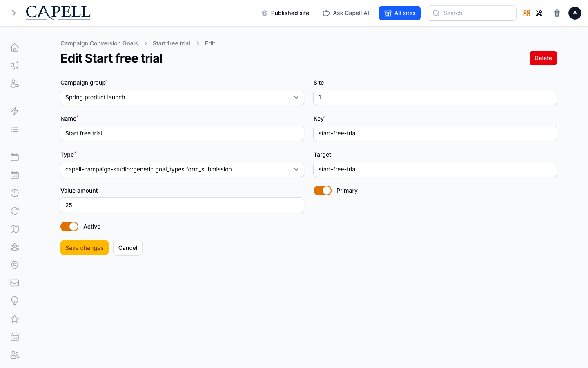Open the user avatar menu labeled A
This screenshot has height=368, width=588.
pyautogui.click(x=575, y=13)
